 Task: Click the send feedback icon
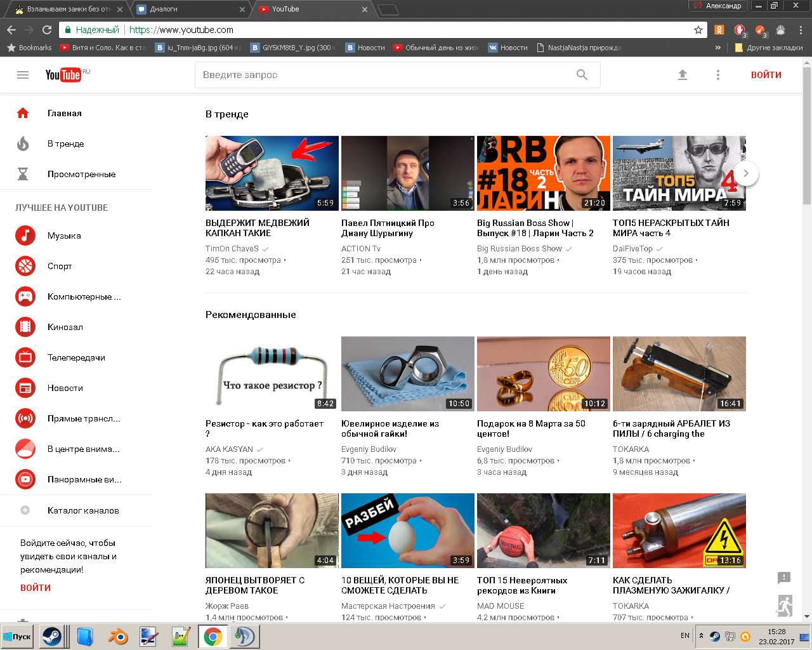tap(784, 578)
